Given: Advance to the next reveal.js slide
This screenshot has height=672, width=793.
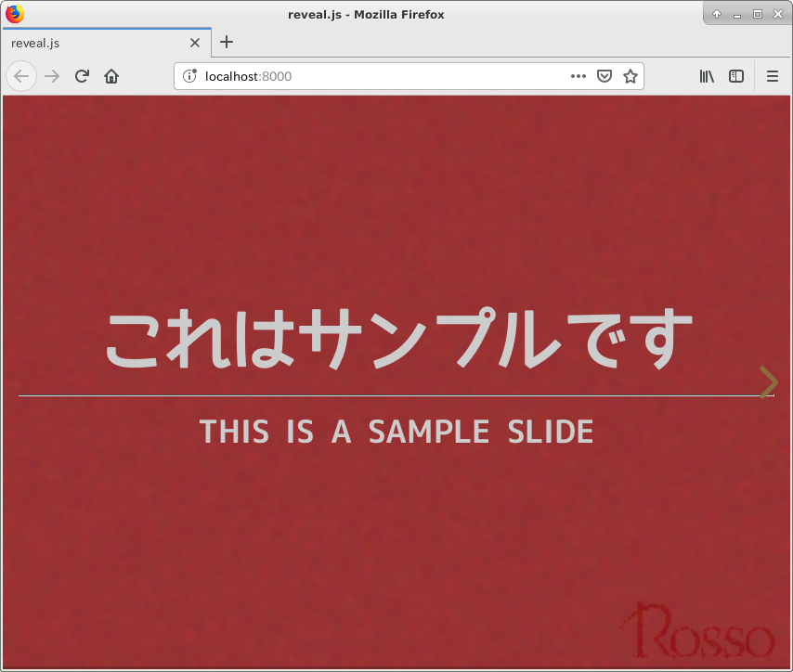Looking at the screenshot, I should pos(768,381).
